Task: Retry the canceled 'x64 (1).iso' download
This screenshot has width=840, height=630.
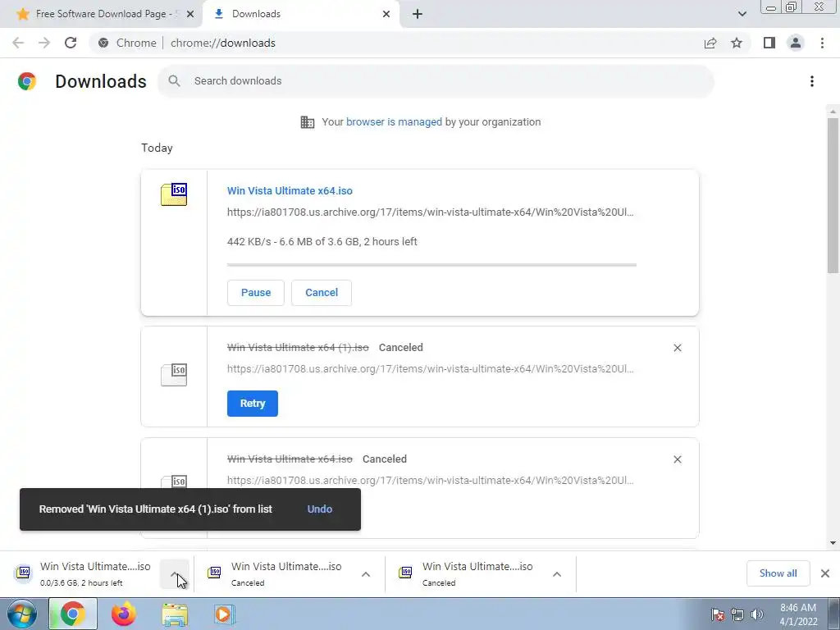Action: coord(253,404)
